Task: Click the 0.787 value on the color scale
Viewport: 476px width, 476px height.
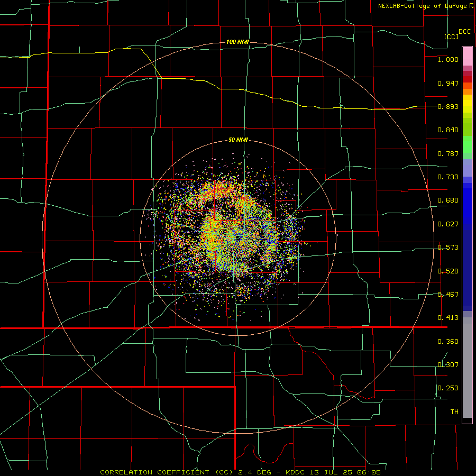Action: pyautogui.click(x=448, y=153)
